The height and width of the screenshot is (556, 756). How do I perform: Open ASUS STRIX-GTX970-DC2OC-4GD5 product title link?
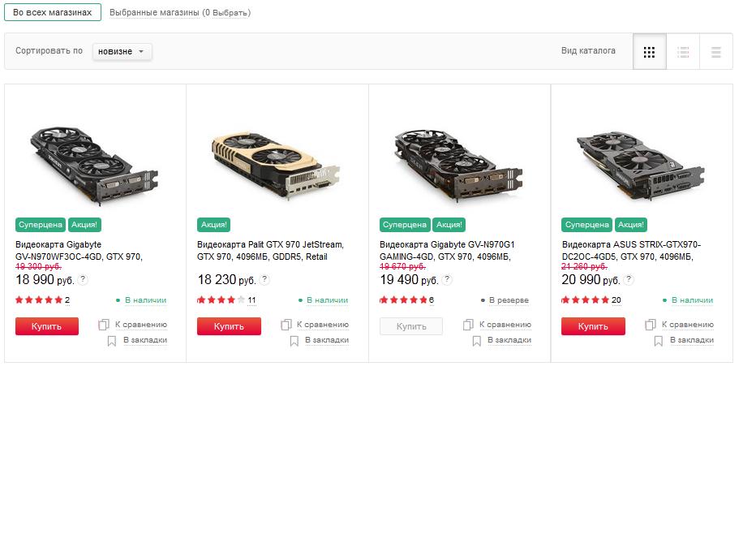click(631, 251)
